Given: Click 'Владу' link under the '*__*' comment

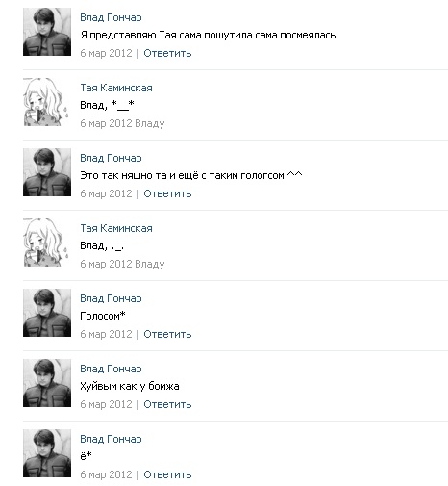Looking at the screenshot, I should coord(150,123).
